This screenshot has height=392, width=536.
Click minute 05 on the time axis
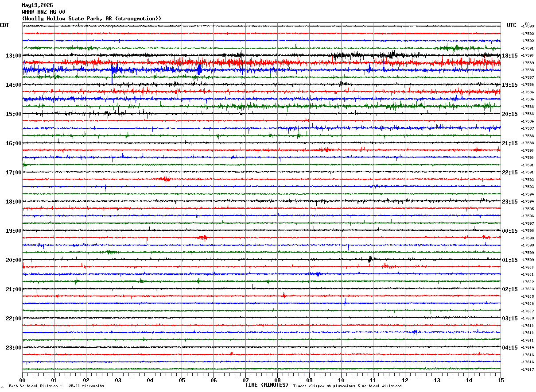click(x=182, y=380)
